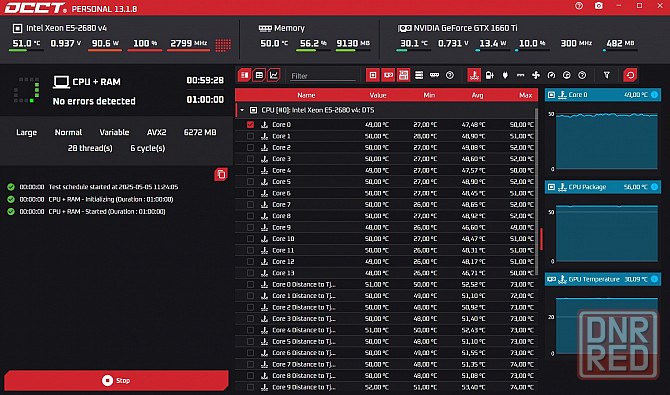Uncheck the Core 0 checkbox
This screenshot has height=395, width=670.
pos(250,124)
